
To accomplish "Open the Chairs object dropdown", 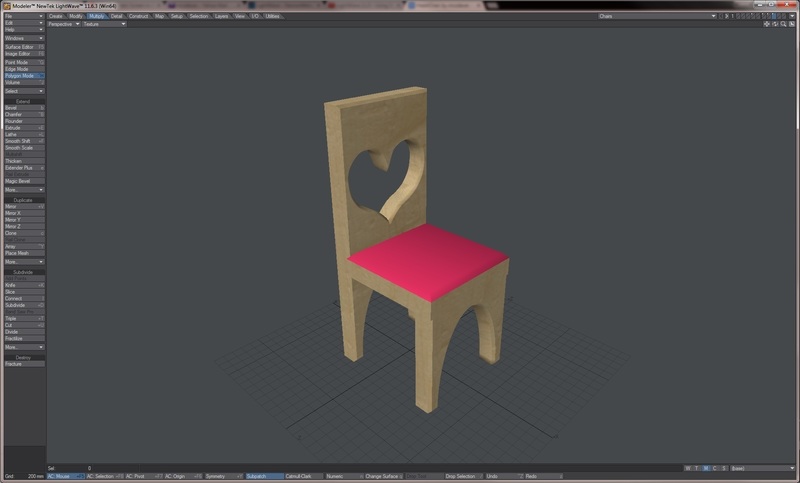I will [657, 16].
